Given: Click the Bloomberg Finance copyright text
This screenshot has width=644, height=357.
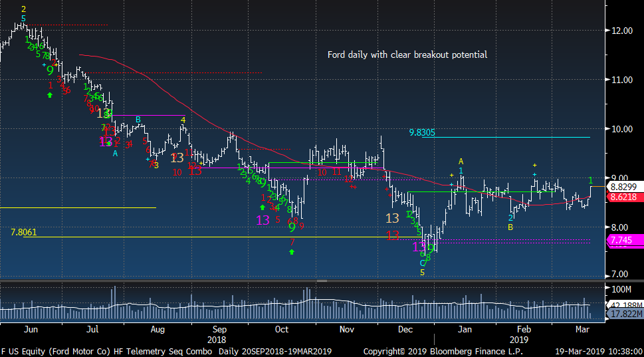Looking at the screenshot, I should coord(443,352).
